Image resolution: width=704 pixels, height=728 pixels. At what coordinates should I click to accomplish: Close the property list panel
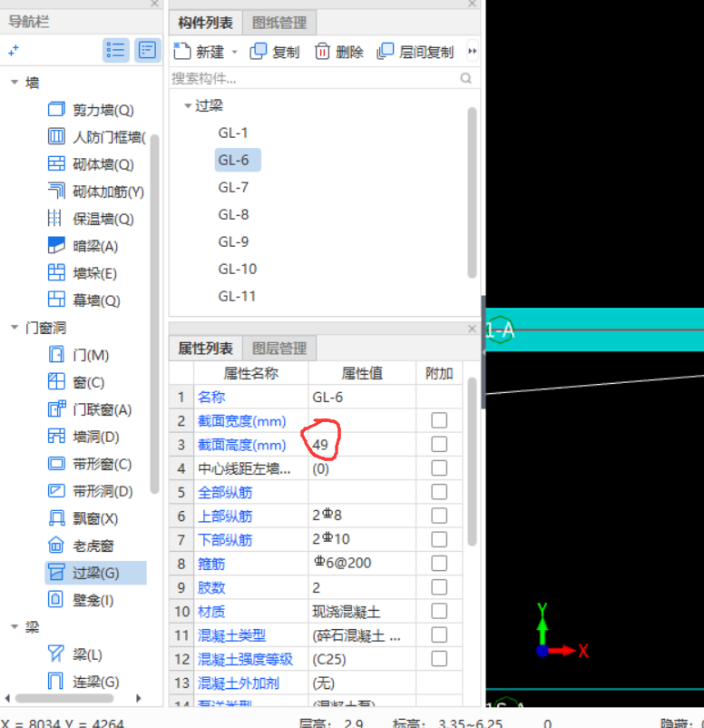pyautogui.click(x=472, y=329)
